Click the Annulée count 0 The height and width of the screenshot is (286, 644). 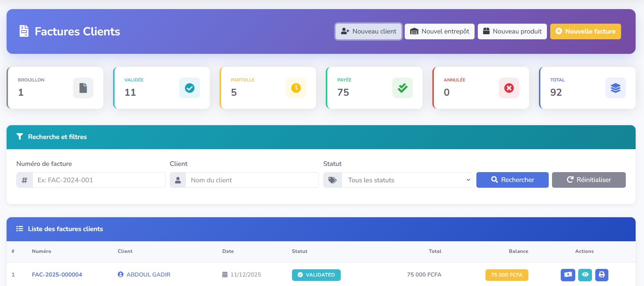447,92
